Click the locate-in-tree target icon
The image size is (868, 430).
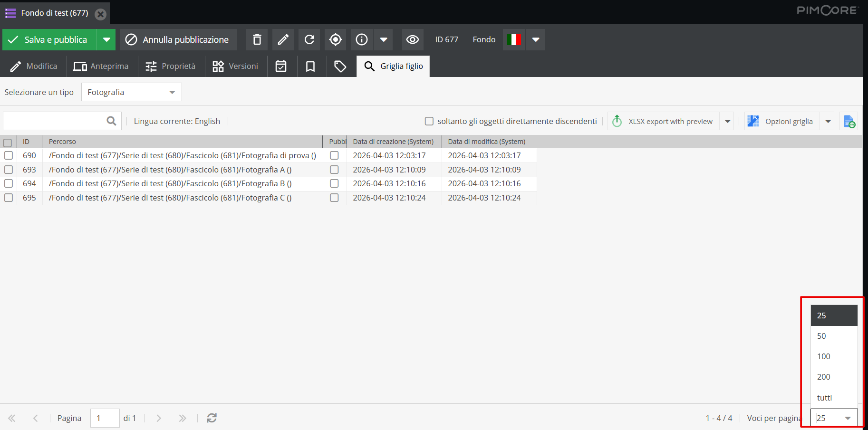pos(335,39)
